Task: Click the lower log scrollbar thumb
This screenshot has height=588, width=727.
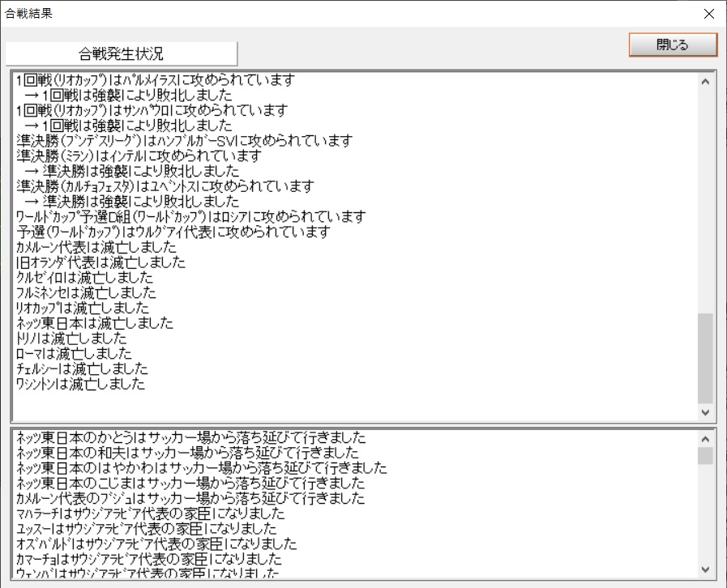Action: (x=705, y=456)
